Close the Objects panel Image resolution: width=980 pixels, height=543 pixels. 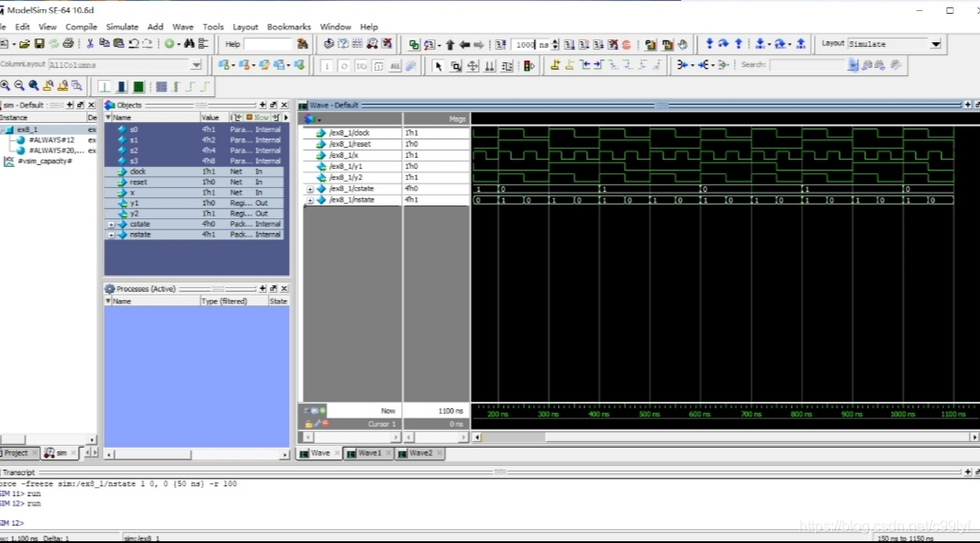click(284, 105)
